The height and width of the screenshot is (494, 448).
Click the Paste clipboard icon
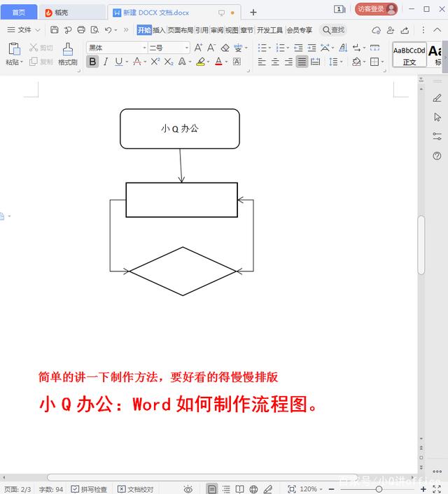coord(14,49)
